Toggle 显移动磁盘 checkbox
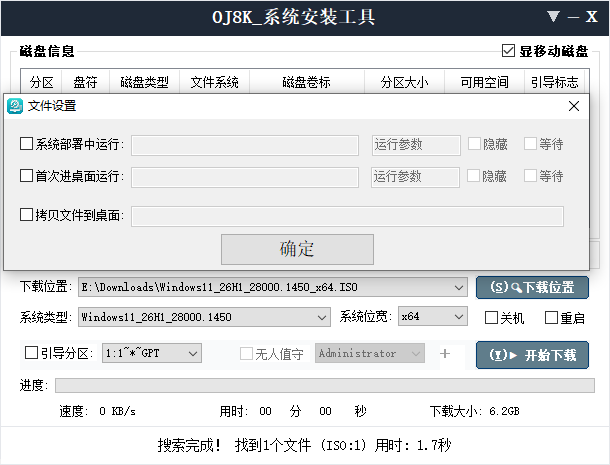This screenshot has width=610, height=465. click(x=508, y=51)
